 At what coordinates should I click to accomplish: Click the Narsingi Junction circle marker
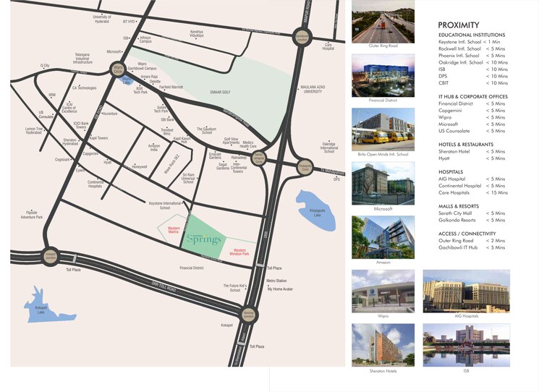(x=248, y=315)
